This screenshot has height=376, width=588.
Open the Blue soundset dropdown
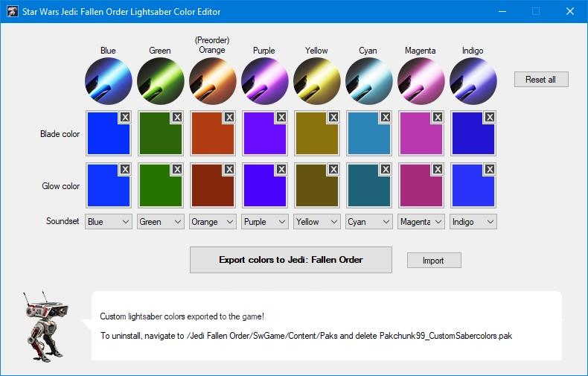pos(109,222)
